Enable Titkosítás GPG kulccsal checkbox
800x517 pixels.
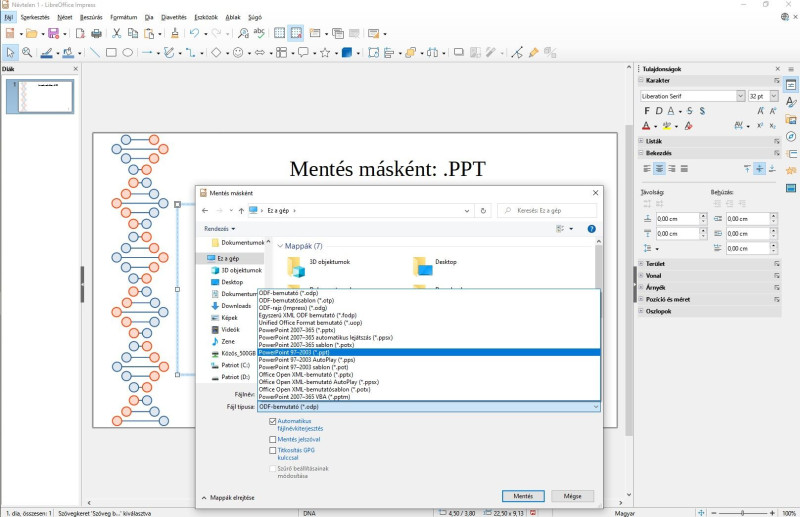[x=272, y=451]
